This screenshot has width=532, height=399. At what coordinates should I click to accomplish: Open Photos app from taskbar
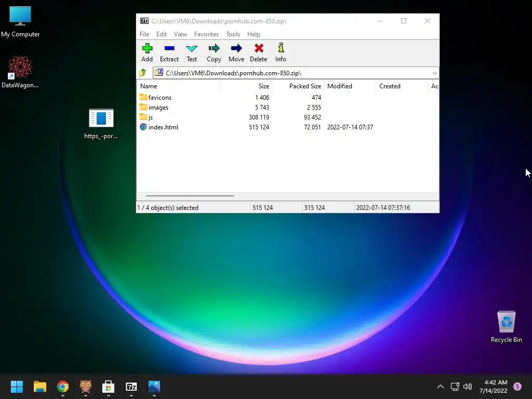[x=154, y=387]
